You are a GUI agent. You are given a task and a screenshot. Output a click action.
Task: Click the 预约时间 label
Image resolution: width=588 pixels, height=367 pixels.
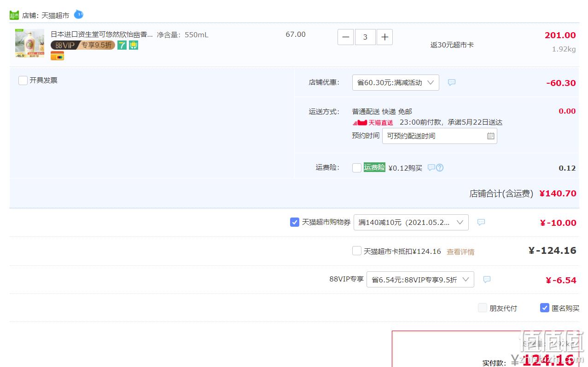(x=366, y=135)
